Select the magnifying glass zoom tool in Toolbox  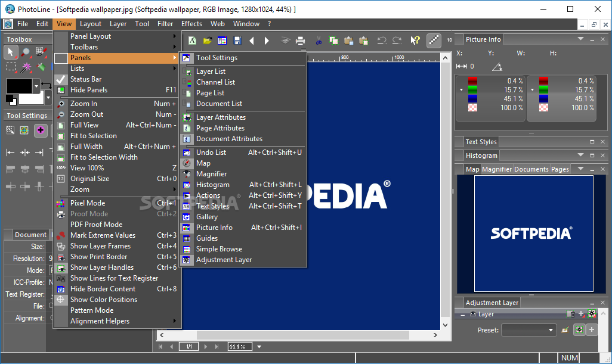[x=26, y=52]
